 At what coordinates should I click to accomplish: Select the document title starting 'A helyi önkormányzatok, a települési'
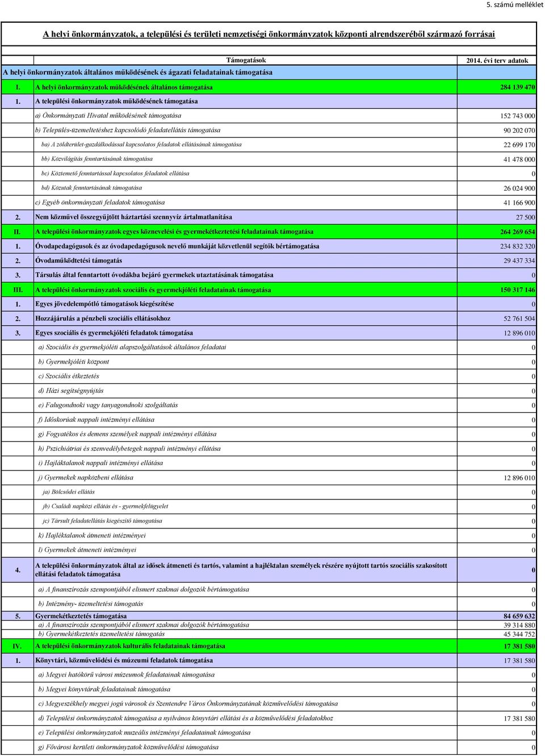tap(269, 34)
